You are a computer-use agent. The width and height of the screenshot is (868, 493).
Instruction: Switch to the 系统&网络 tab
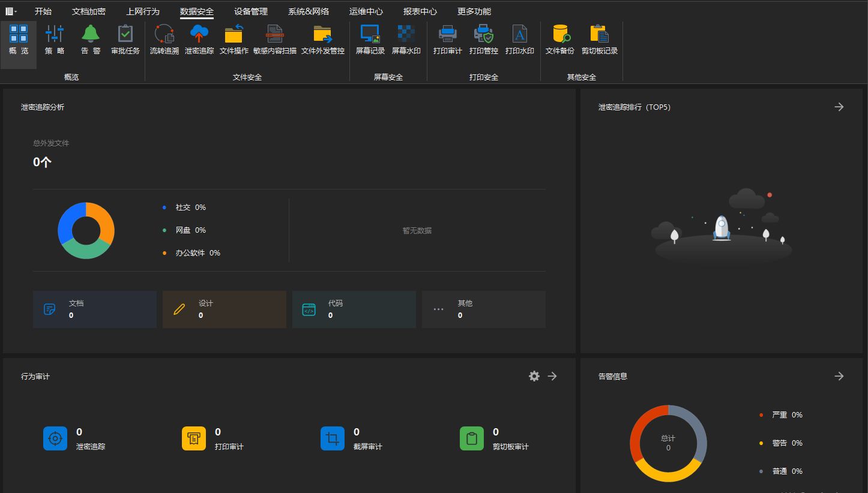click(309, 11)
